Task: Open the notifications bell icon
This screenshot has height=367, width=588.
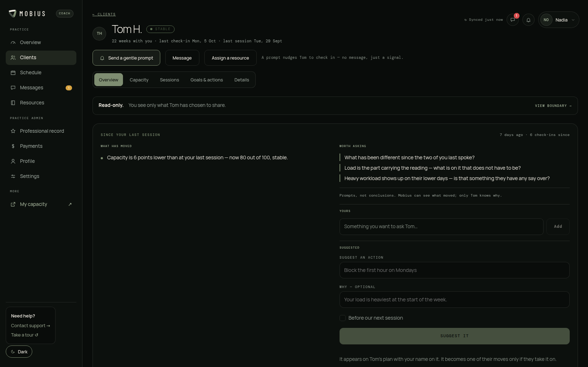Action: (x=528, y=20)
